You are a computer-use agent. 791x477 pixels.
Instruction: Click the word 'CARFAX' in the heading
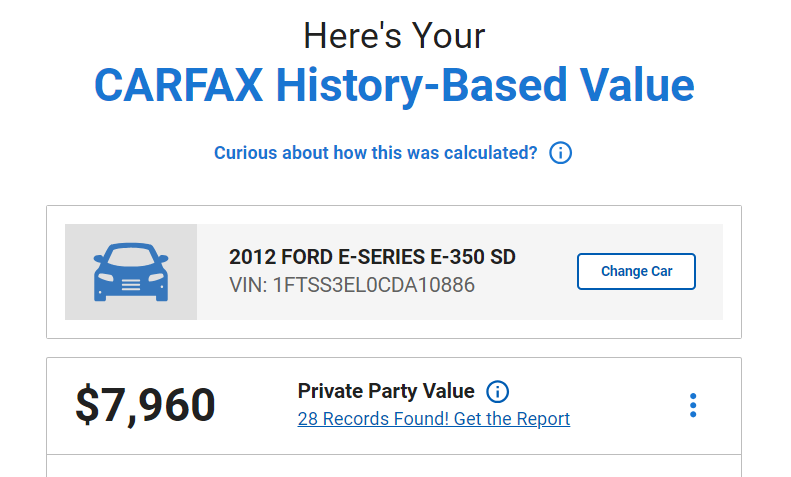pos(179,85)
